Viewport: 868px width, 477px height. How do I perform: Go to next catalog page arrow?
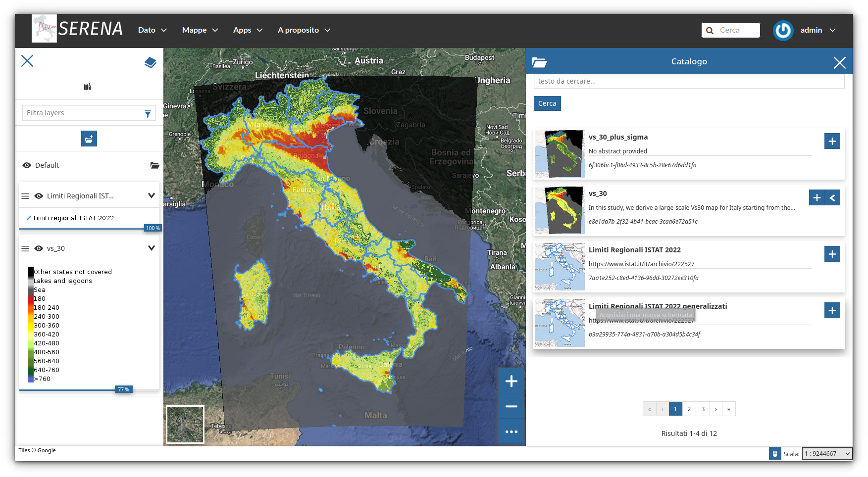click(716, 409)
